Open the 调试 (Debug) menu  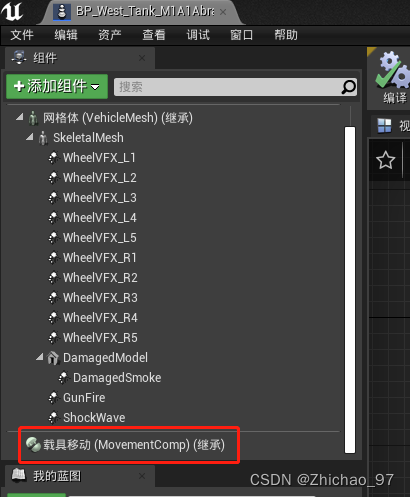point(198,35)
